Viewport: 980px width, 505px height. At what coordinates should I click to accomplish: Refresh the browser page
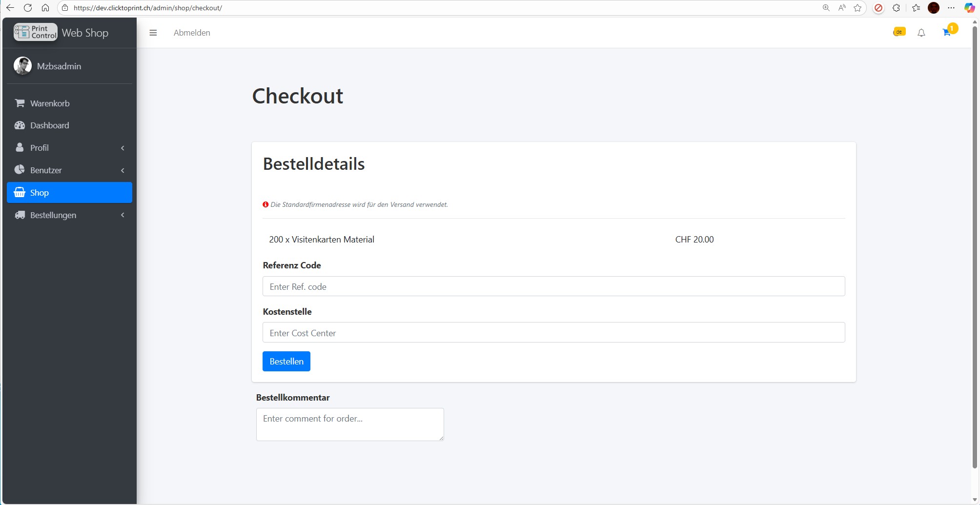click(28, 8)
